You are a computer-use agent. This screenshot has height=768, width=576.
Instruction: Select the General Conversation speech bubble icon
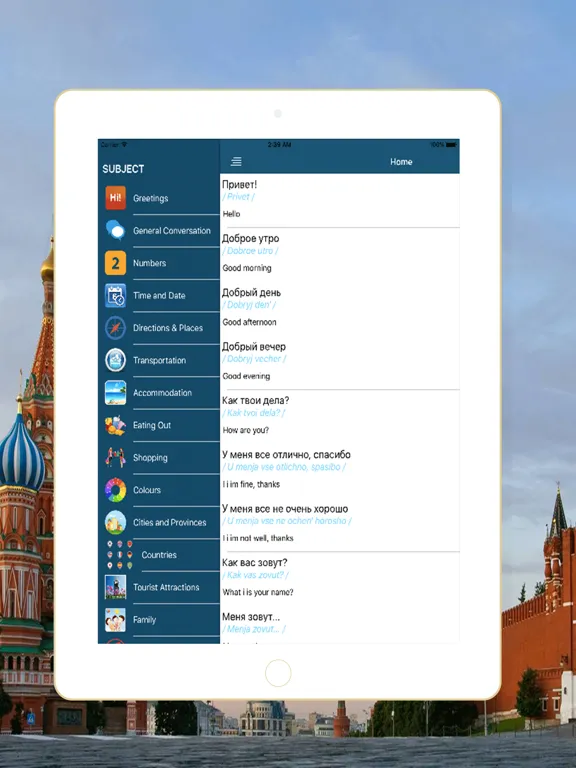tap(116, 230)
